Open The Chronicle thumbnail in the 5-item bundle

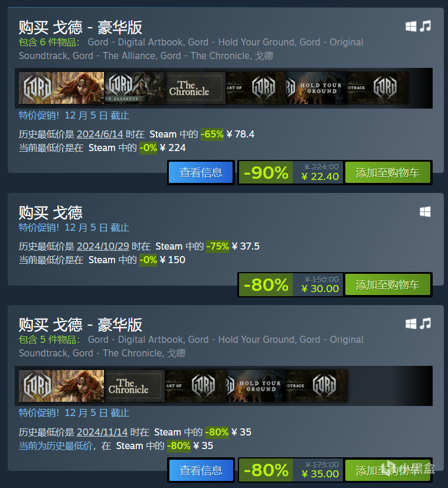click(135, 386)
